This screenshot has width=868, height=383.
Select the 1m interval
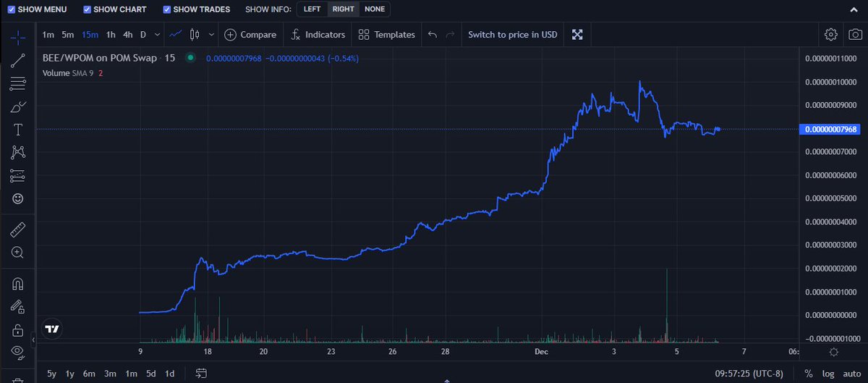tap(48, 34)
